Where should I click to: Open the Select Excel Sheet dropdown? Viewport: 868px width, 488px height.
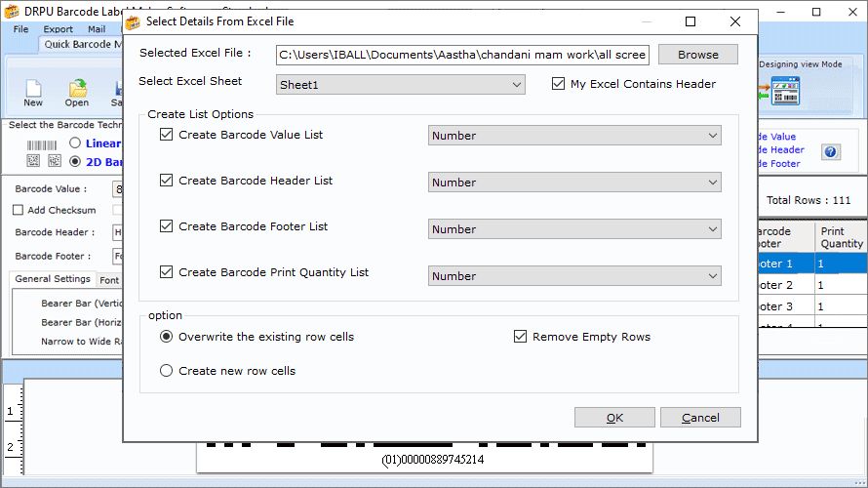(400, 85)
